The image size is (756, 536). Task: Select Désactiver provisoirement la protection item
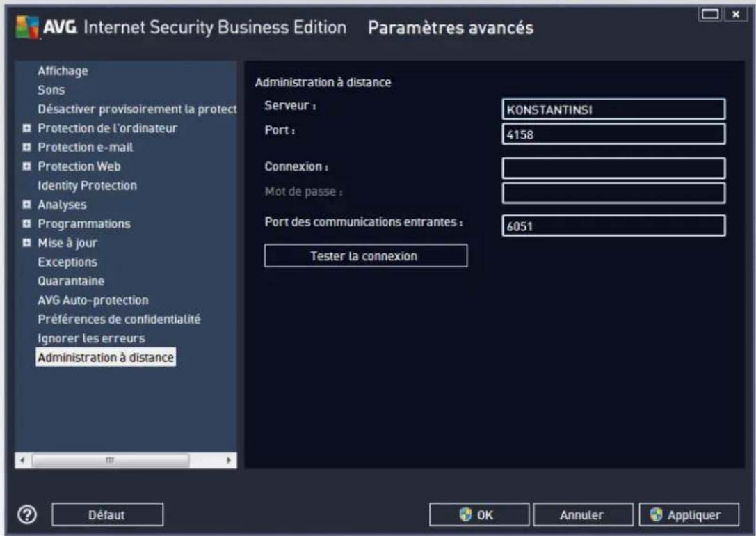pyautogui.click(x=137, y=109)
